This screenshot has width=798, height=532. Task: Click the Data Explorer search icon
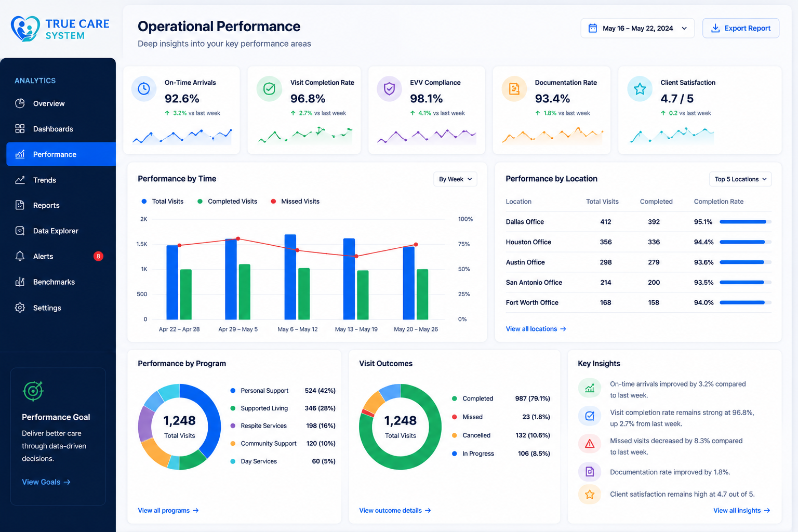click(20, 231)
